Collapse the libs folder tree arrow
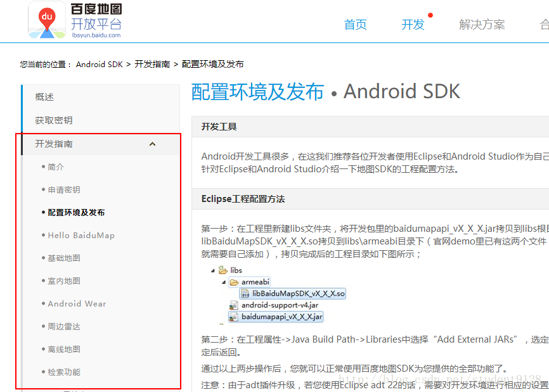 [212, 270]
